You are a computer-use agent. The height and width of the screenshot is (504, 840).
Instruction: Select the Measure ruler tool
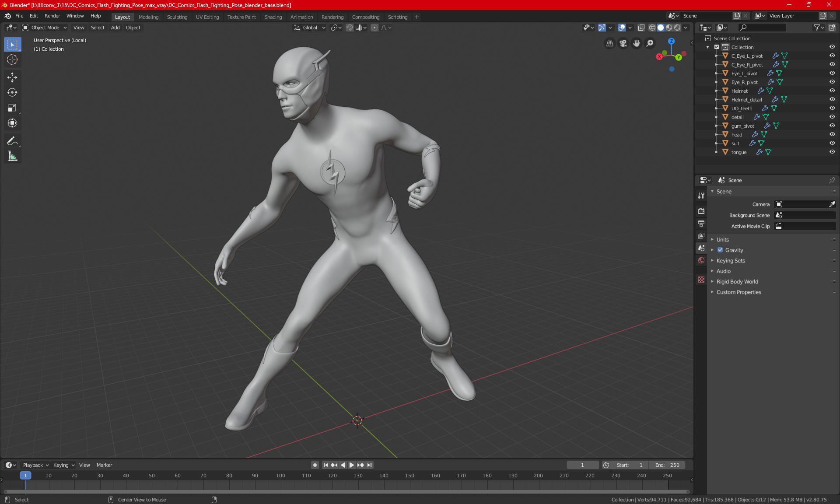12,156
